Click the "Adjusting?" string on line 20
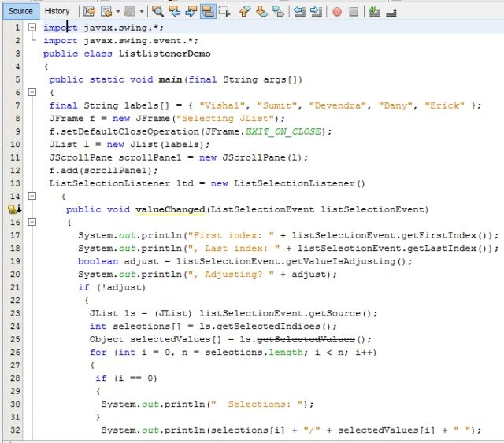Screen dimensions: 504x443 232,275
